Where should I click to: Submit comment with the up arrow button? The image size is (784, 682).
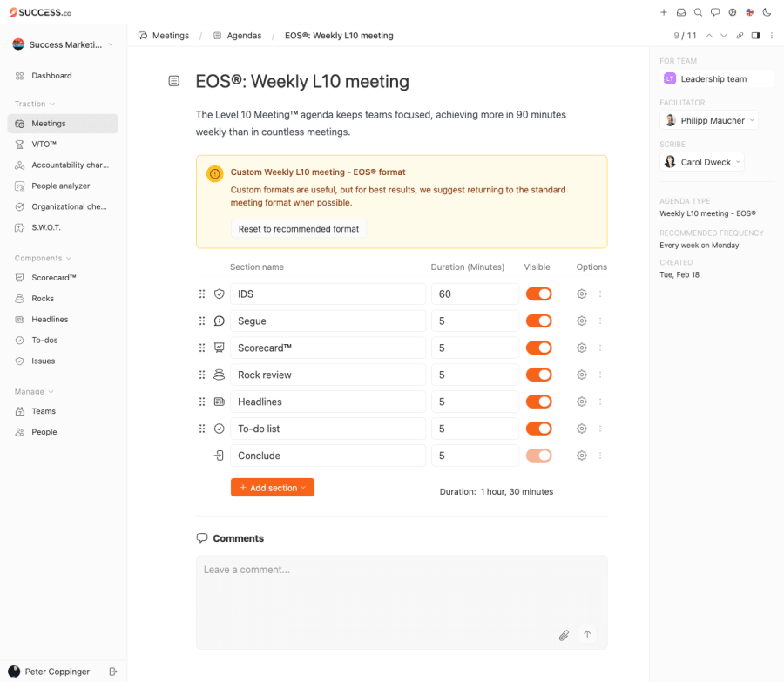pyautogui.click(x=587, y=634)
